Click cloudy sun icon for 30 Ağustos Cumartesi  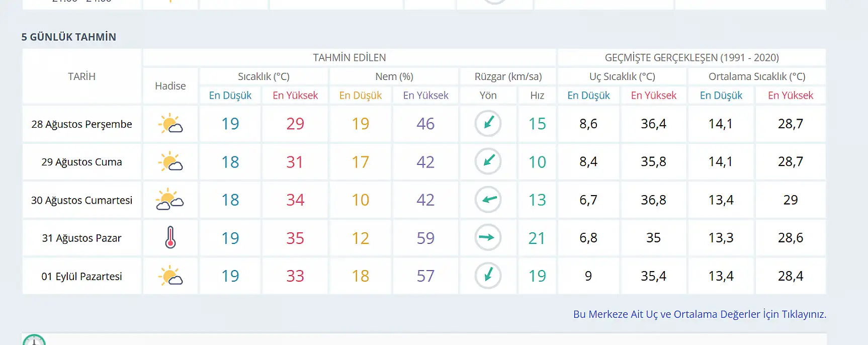tap(170, 200)
